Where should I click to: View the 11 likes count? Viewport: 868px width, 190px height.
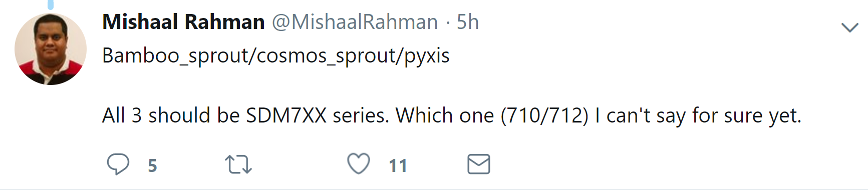[x=398, y=165]
